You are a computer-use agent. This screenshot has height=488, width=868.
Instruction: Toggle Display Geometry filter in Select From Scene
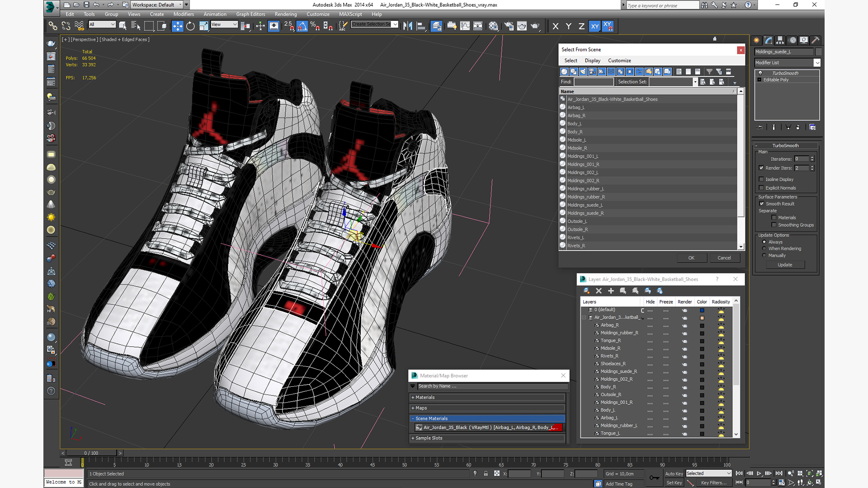pyautogui.click(x=564, y=72)
